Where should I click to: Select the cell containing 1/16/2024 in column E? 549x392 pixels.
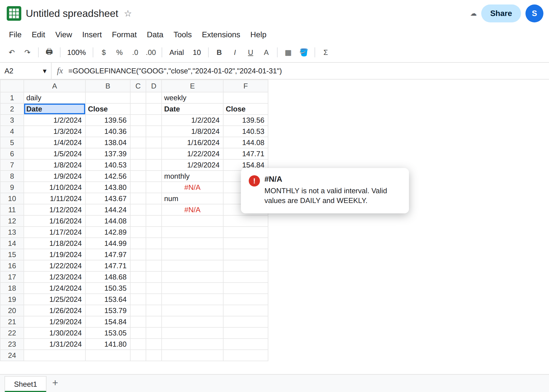pos(192,143)
